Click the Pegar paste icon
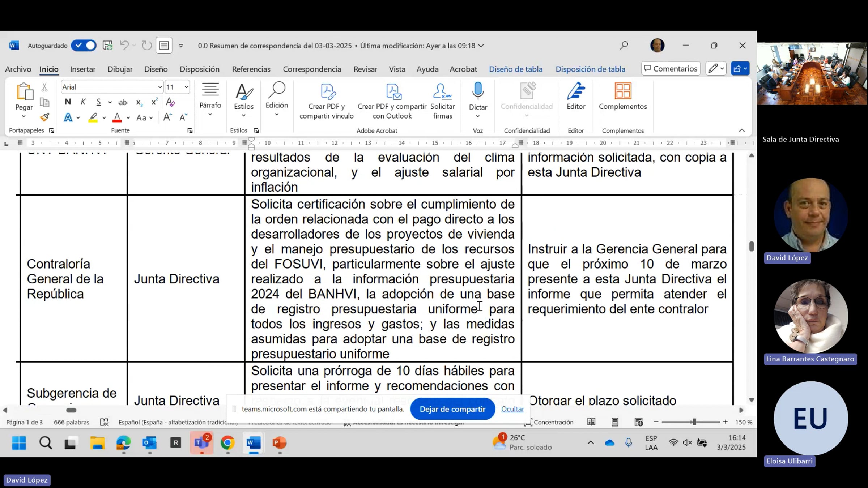This screenshot has height=488, width=868. 24,92
